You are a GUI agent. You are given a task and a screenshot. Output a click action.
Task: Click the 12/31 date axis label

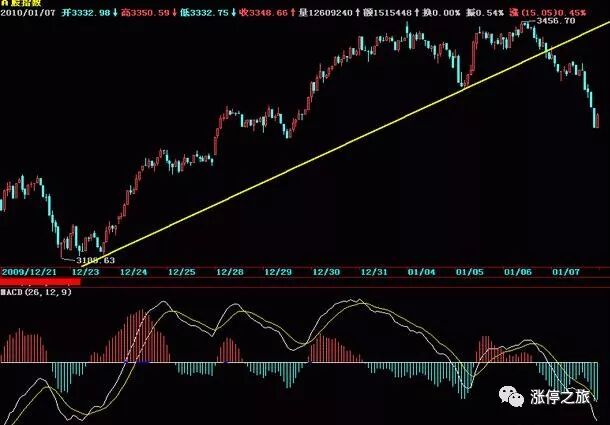coord(375,272)
